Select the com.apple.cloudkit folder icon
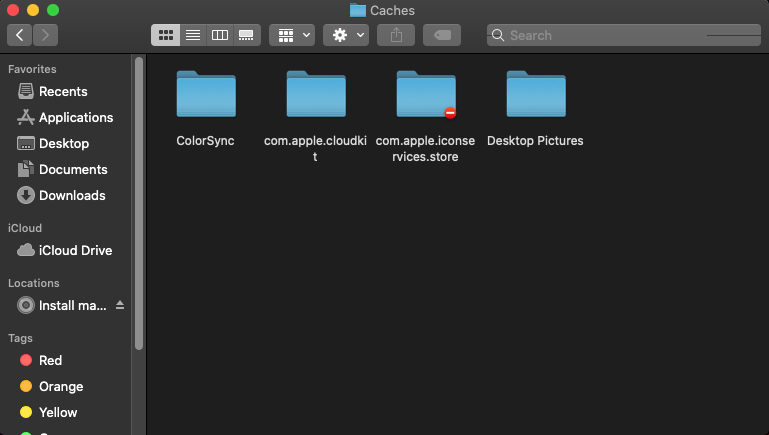 [x=316, y=94]
